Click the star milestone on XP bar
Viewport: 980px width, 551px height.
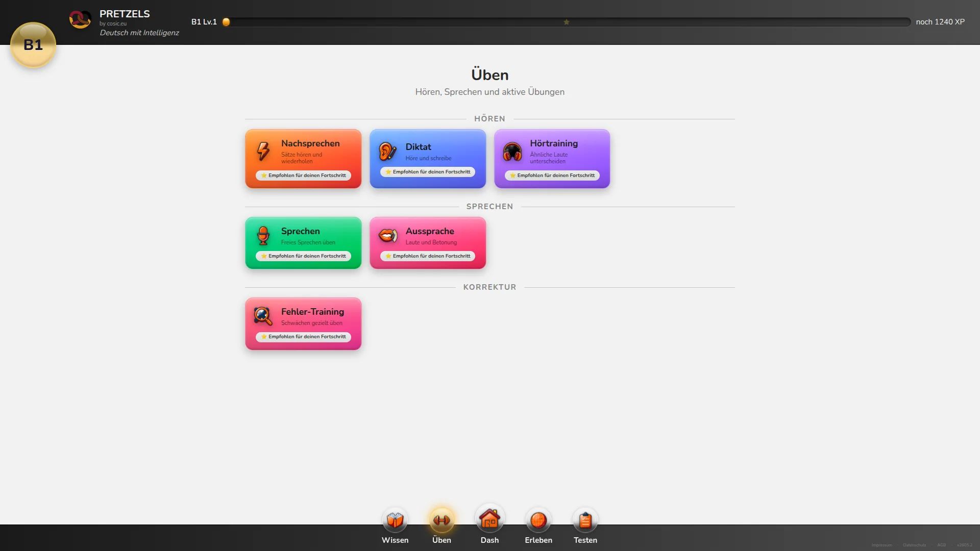pos(567,22)
